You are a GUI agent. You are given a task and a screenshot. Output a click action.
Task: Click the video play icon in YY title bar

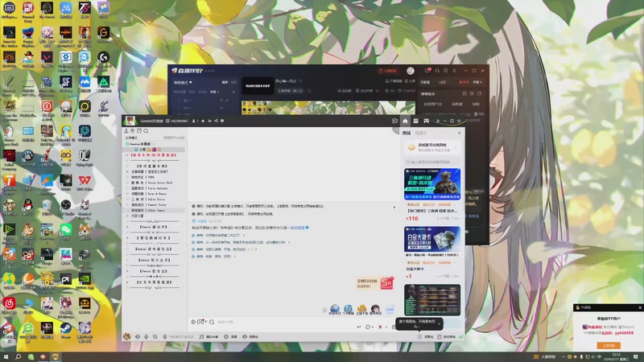394,121
